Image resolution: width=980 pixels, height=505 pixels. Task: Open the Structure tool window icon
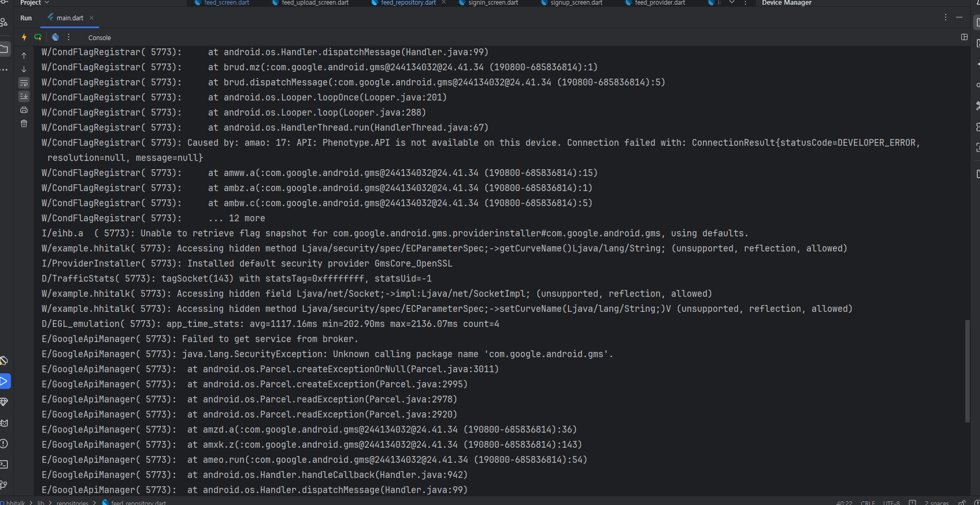tap(4, 22)
